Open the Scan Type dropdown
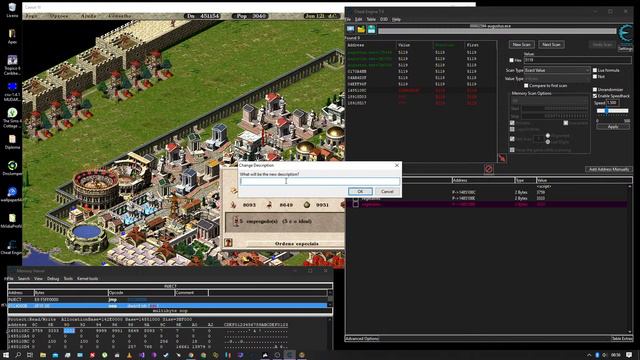Image resolution: width=640 pixels, height=360 pixels. 557,70
